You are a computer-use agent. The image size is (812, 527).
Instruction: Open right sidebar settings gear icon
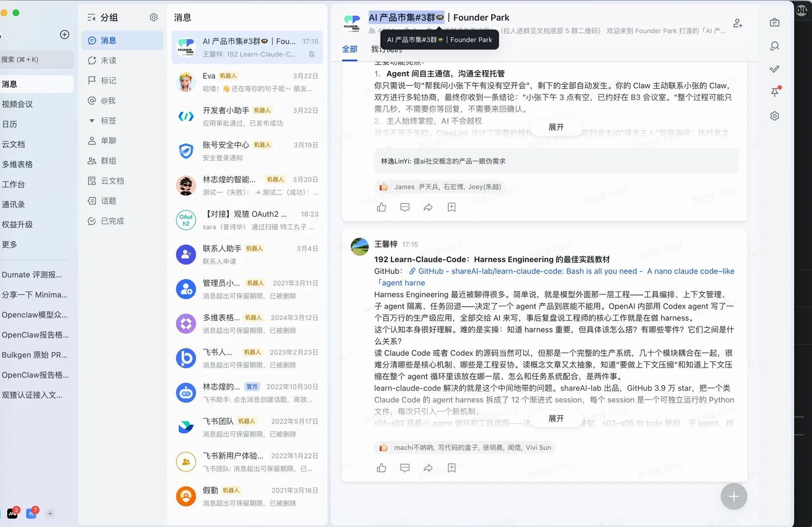(774, 116)
